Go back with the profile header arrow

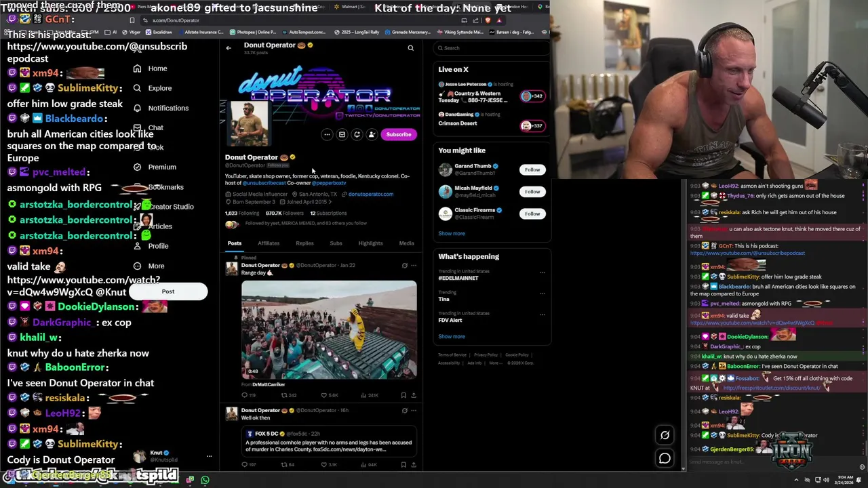229,48
